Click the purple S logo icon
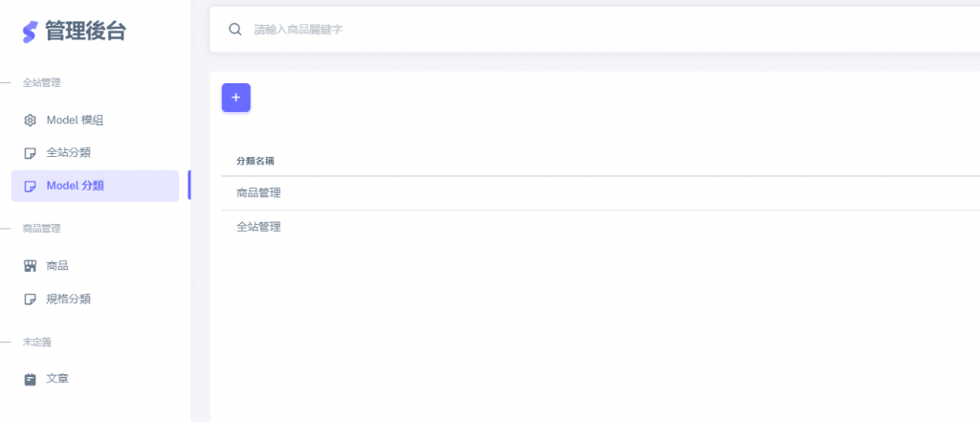The height and width of the screenshot is (422, 980). tap(30, 32)
